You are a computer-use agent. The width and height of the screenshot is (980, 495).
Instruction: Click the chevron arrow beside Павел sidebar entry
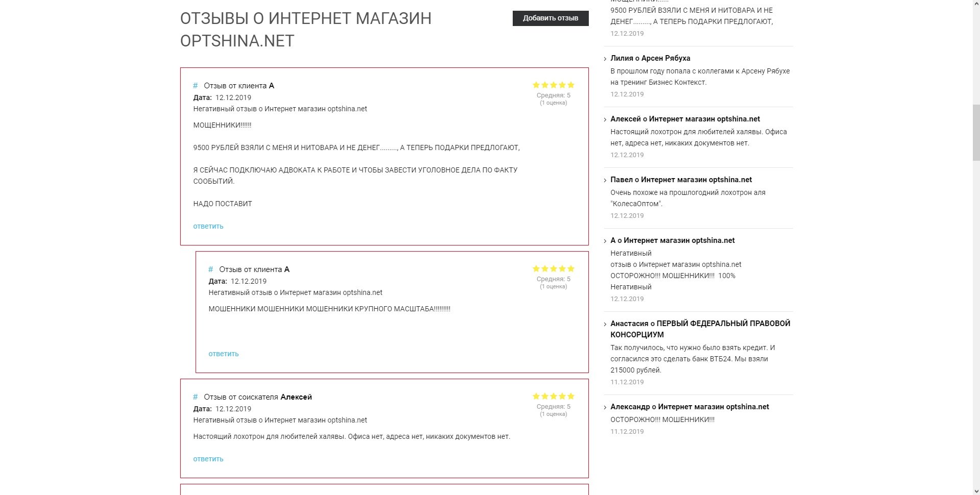tap(605, 180)
